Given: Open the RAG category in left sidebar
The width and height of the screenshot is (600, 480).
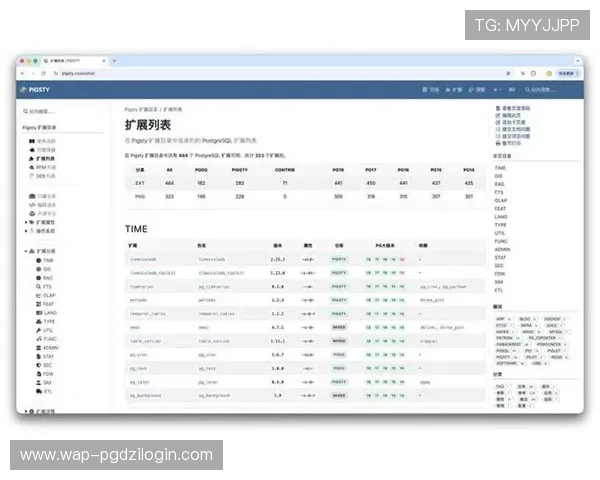Looking at the screenshot, I should (48, 278).
